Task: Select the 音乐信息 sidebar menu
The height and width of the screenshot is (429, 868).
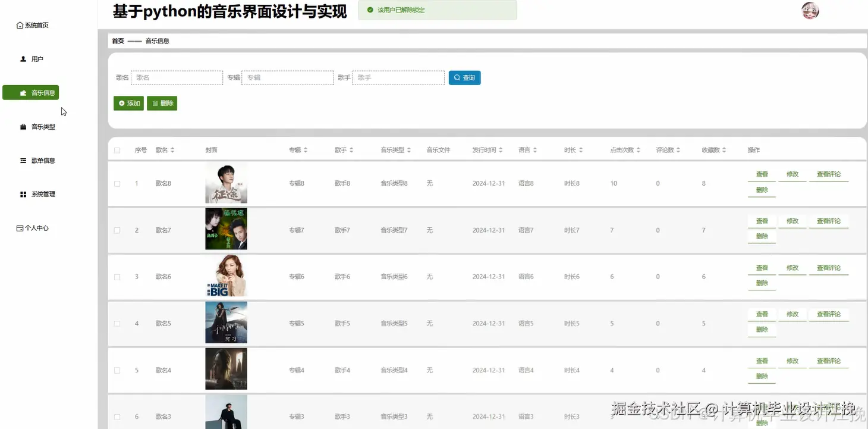Action: [x=31, y=93]
